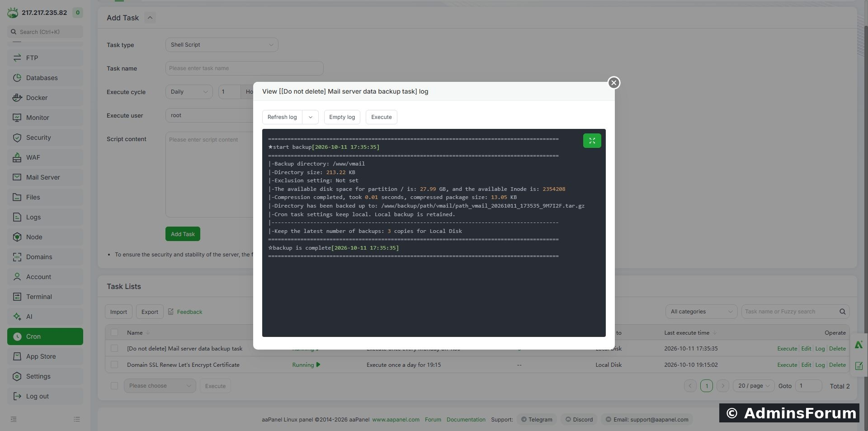The width and height of the screenshot is (868, 431).
Task: Click the Empty log button
Action: (342, 117)
